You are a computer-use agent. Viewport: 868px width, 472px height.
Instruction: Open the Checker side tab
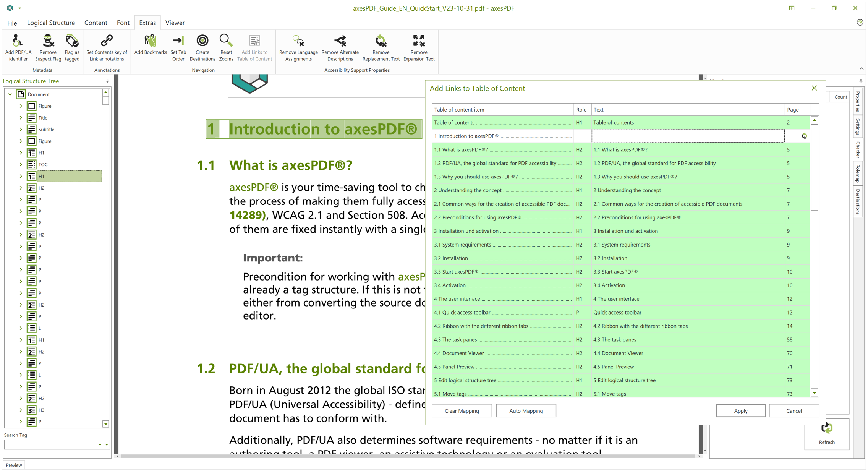(858, 150)
